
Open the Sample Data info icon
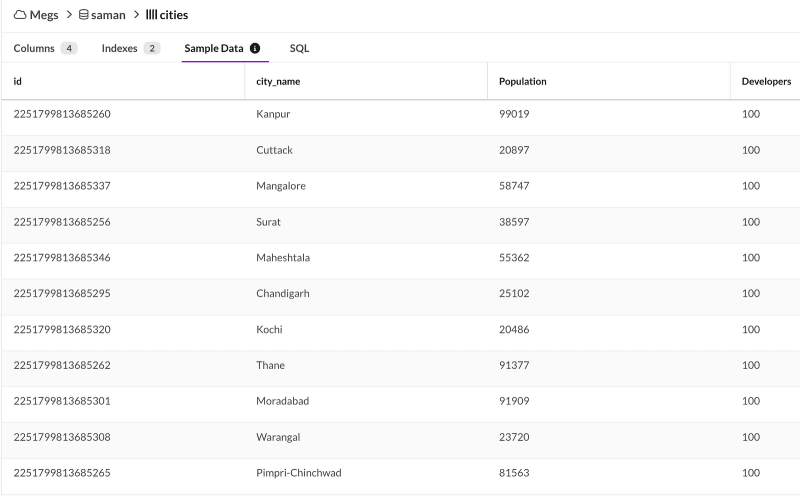pos(255,48)
